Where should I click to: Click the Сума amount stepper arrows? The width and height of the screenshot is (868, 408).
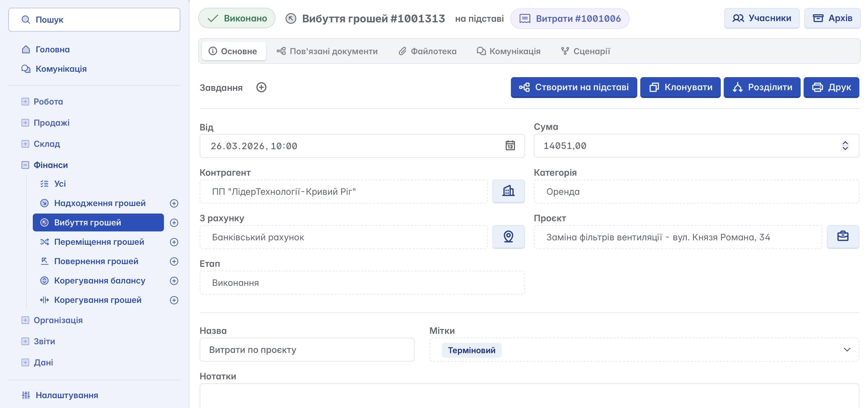[845, 146]
